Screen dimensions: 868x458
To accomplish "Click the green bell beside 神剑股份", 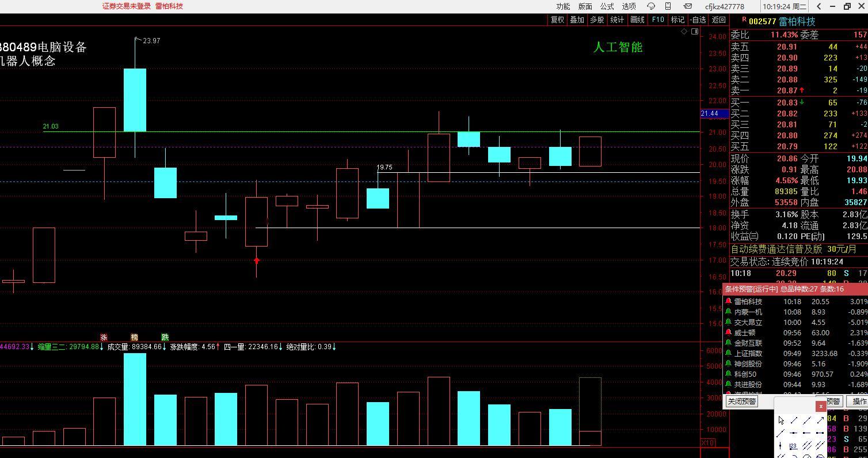I will tap(729, 364).
